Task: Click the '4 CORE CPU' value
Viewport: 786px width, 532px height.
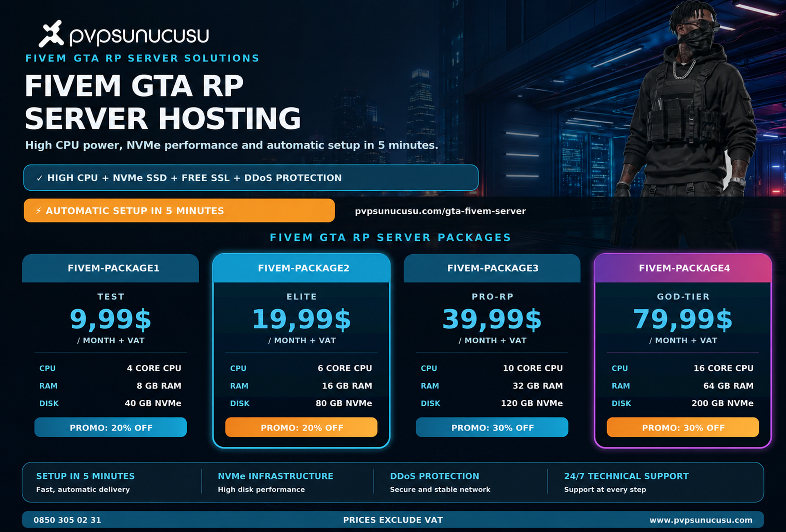Action: point(154,368)
